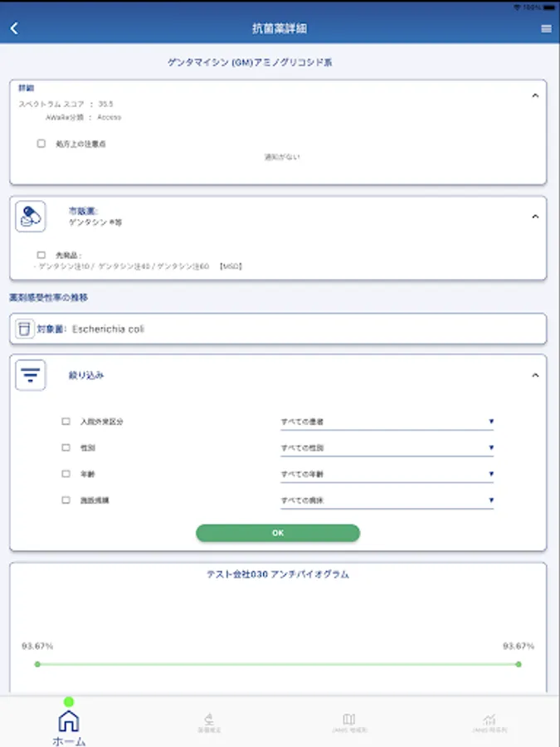Tap the filter funnel icon
This screenshot has width=560, height=747.
pyautogui.click(x=31, y=375)
